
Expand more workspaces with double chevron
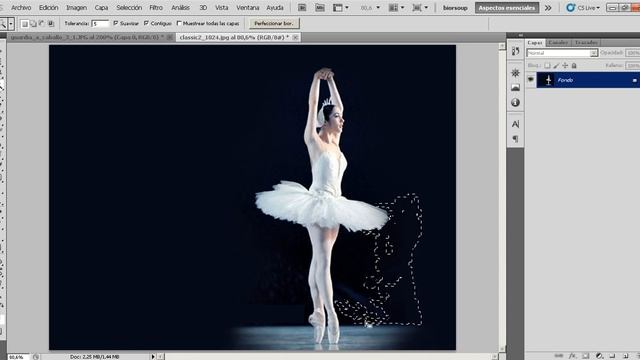548,8
